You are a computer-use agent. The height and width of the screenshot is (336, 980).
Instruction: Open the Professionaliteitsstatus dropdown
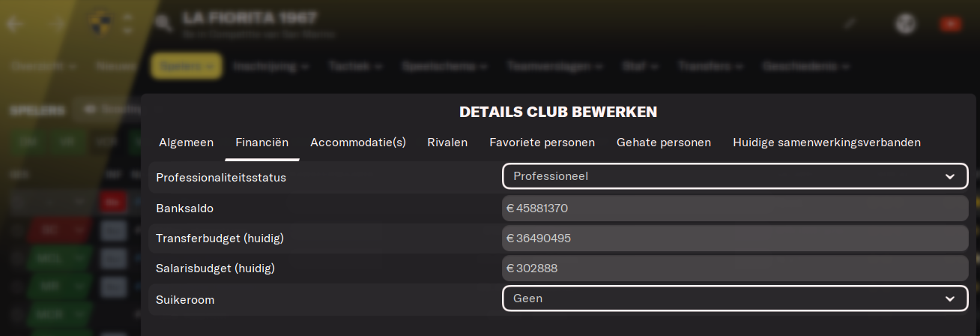[735, 177]
